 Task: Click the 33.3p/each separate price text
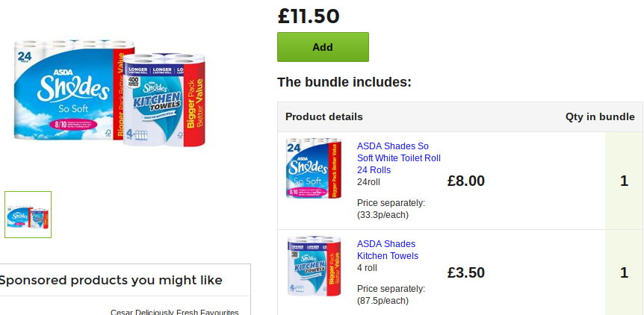[x=383, y=215]
